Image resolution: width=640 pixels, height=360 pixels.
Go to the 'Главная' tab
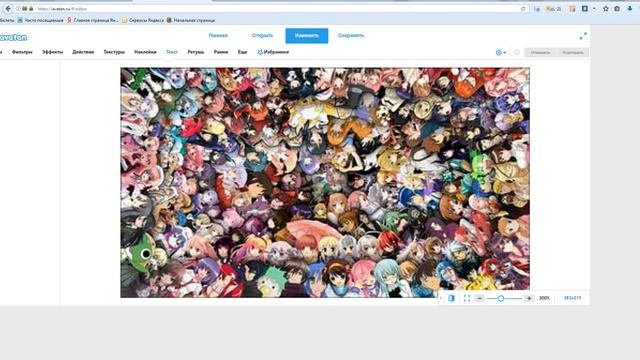[x=218, y=36]
